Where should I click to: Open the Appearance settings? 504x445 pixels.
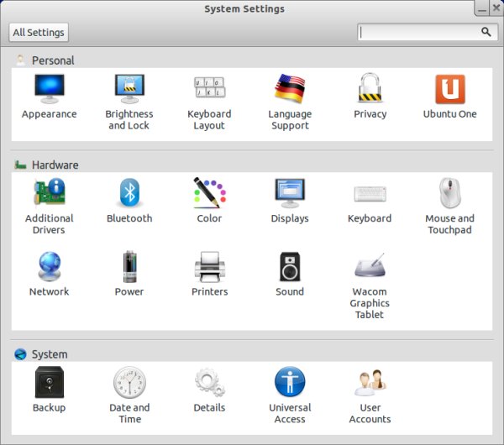[x=50, y=97]
